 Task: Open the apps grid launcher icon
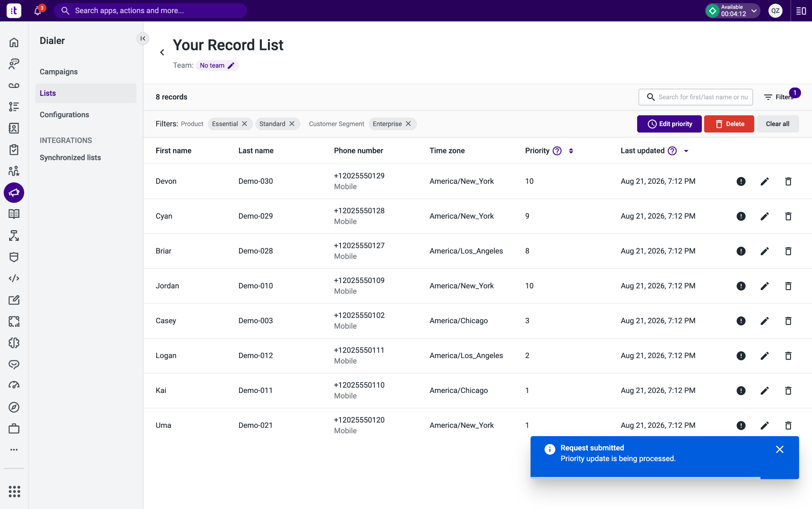pos(14,491)
